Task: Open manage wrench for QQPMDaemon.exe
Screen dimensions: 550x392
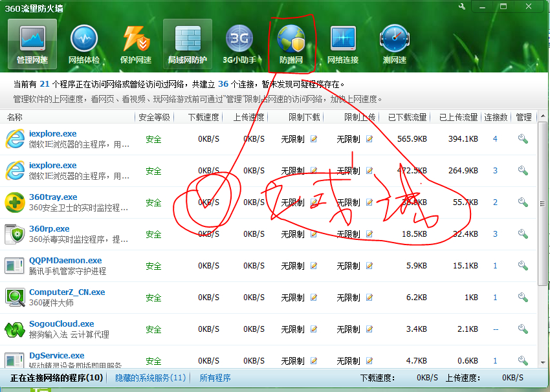Action: click(523, 265)
